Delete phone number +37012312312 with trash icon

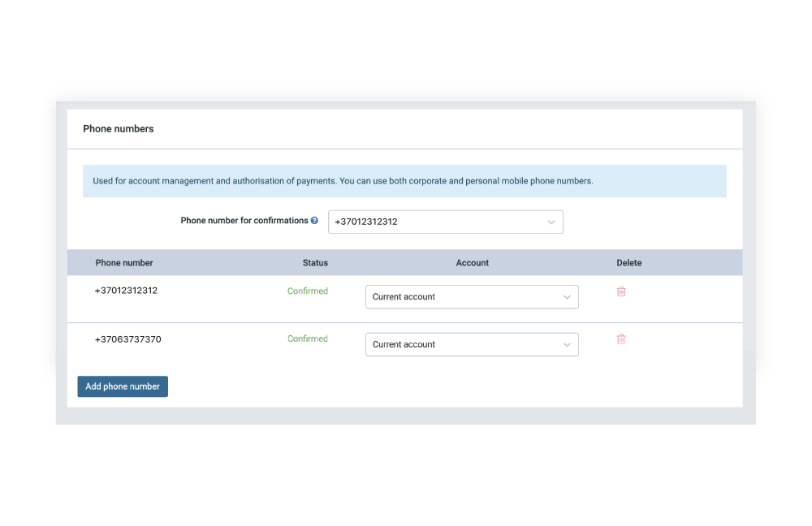(x=621, y=291)
